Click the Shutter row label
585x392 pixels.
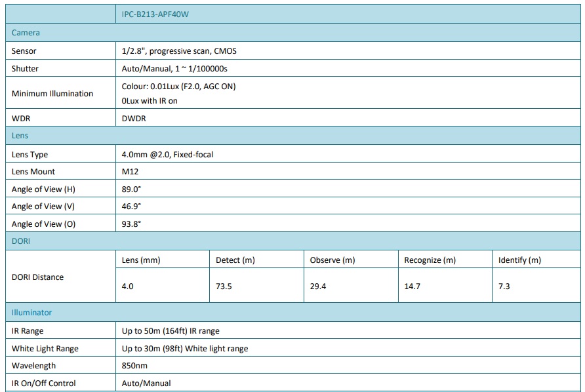coord(25,68)
